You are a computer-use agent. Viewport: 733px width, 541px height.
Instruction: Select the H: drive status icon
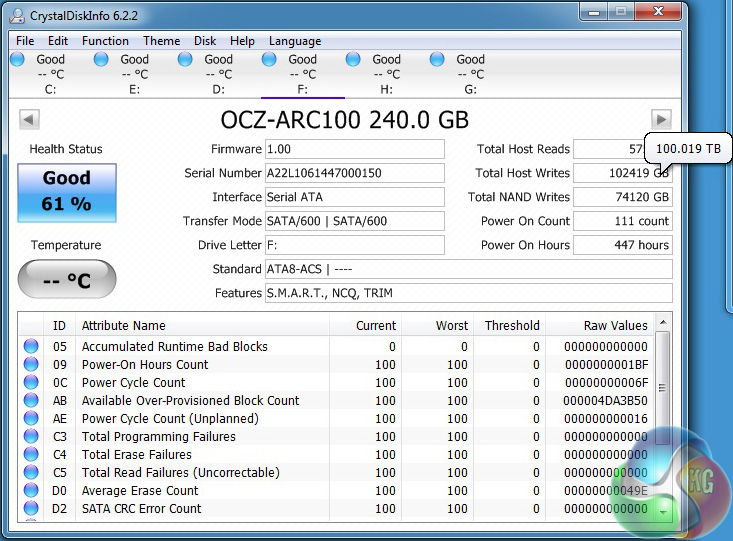[x=353, y=60]
